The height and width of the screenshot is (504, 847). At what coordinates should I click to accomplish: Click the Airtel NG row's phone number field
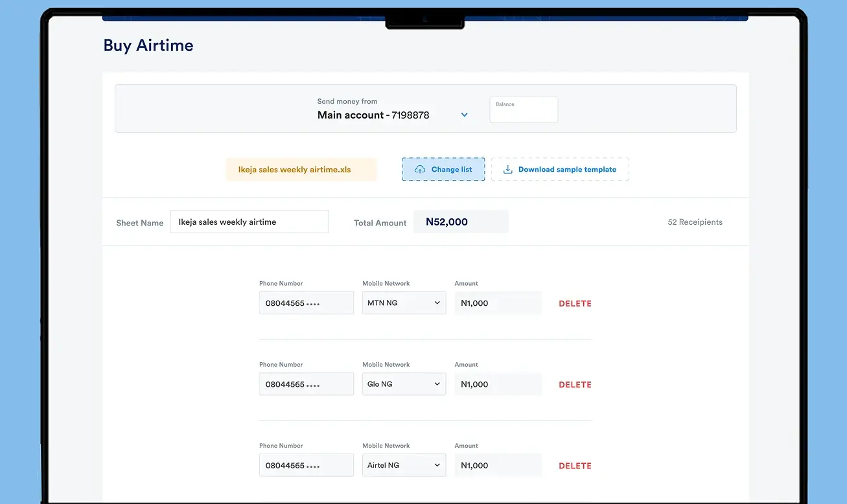coord(307,465)
